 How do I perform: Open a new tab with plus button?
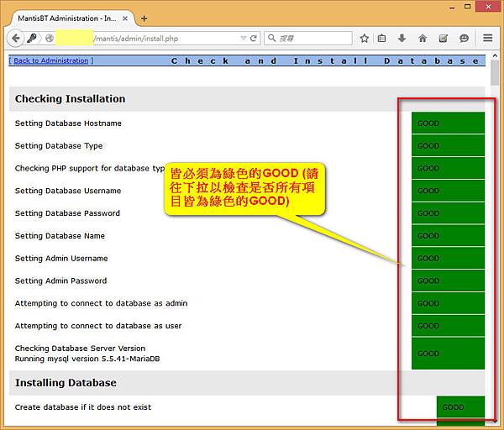144,18
